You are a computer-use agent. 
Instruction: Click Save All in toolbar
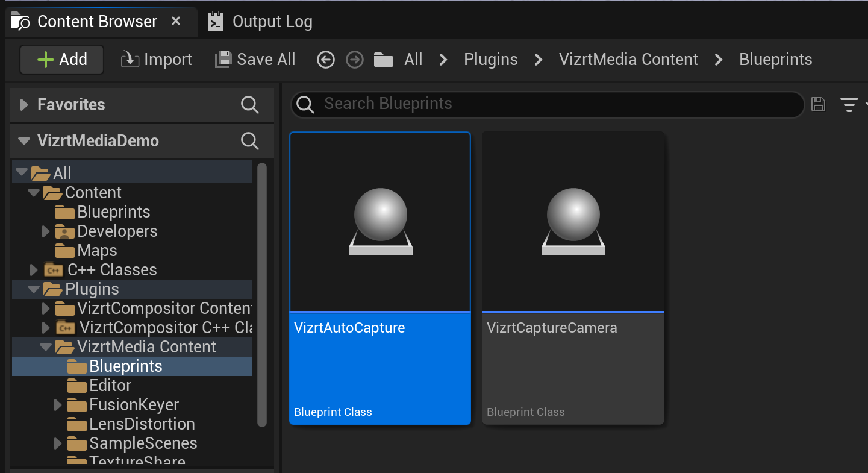click(255, 60)
